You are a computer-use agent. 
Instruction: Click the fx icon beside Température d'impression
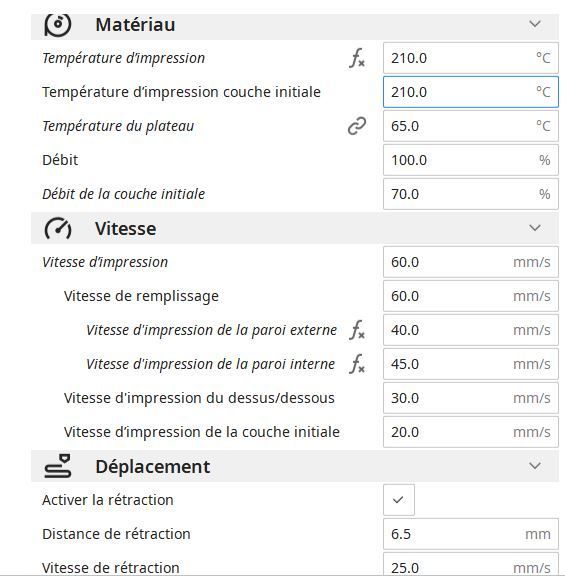[357, 58]
